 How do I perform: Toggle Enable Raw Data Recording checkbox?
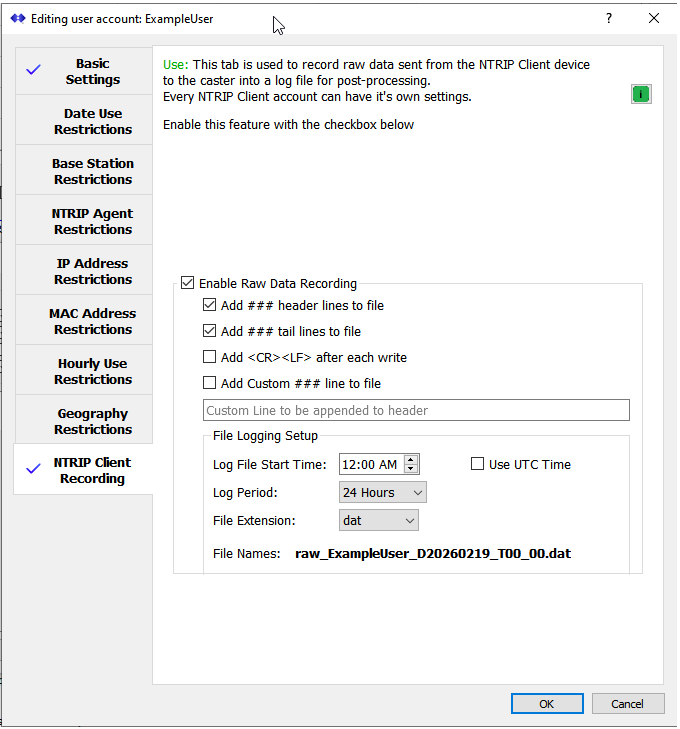[188, 284]
